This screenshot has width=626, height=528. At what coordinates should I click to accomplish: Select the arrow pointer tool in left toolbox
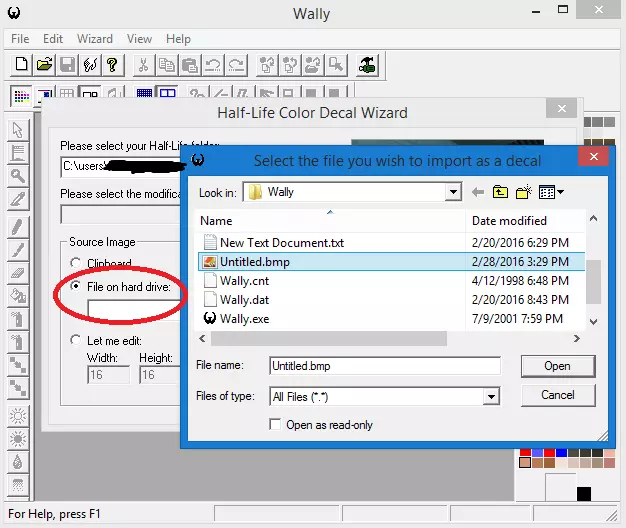[18, 130]
